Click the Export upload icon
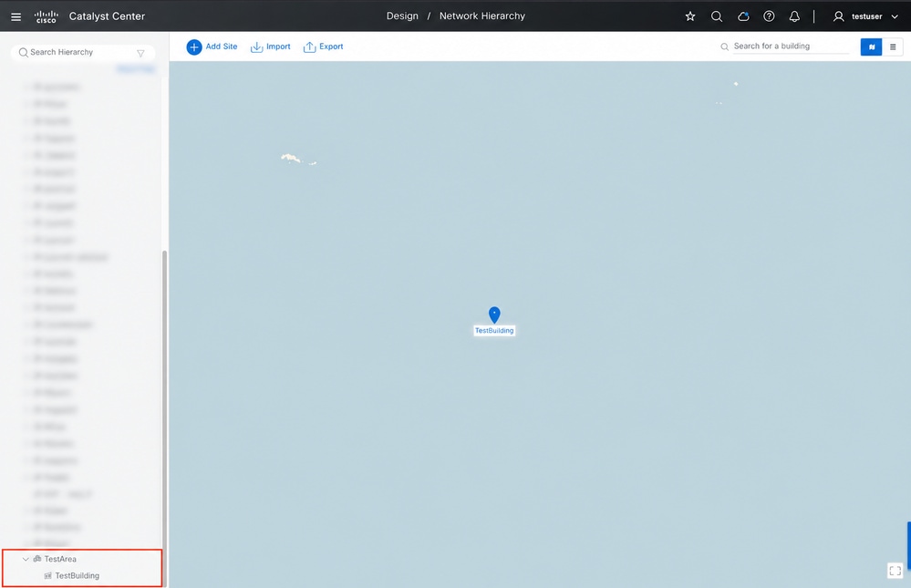 click(310, 47)
